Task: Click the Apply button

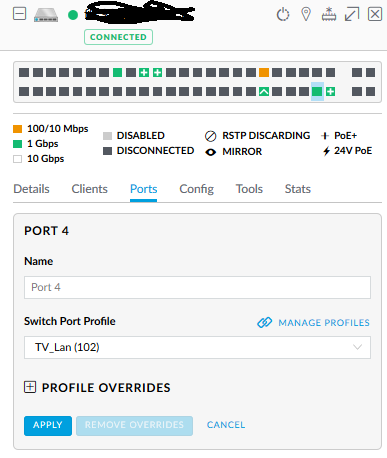Action: coord(48,425)
